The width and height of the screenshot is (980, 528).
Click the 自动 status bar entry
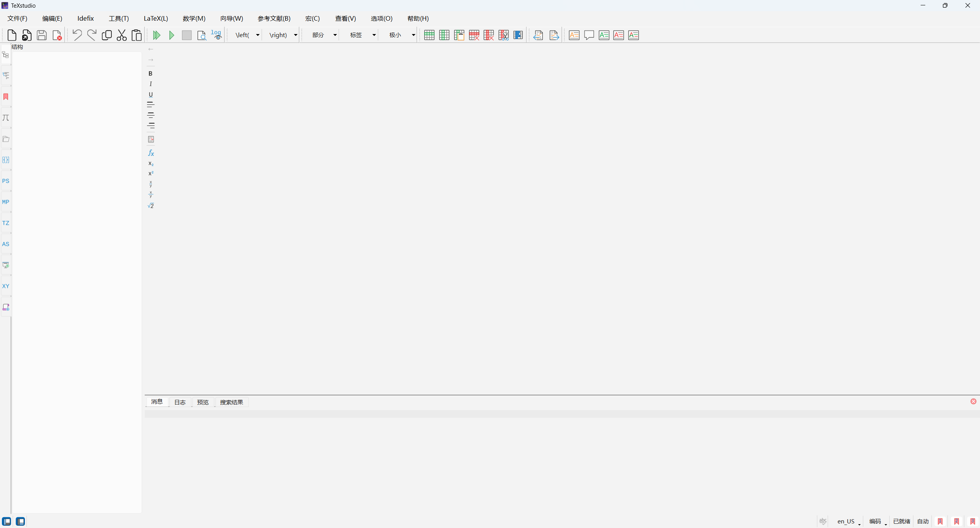click(923, 521)
